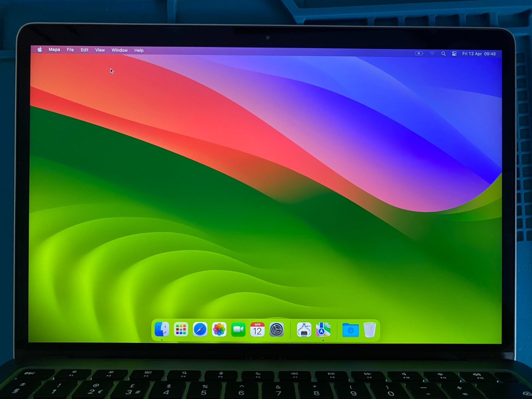Viewport: 532px width, 399px height.
Task: Check the battery status icon
Action: click(419, 53)
